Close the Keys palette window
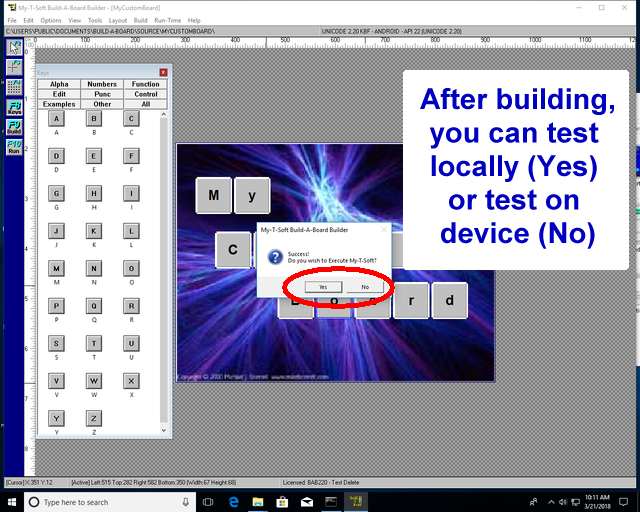The height and width of the screenshot is (512, 640). coord(163,72)
